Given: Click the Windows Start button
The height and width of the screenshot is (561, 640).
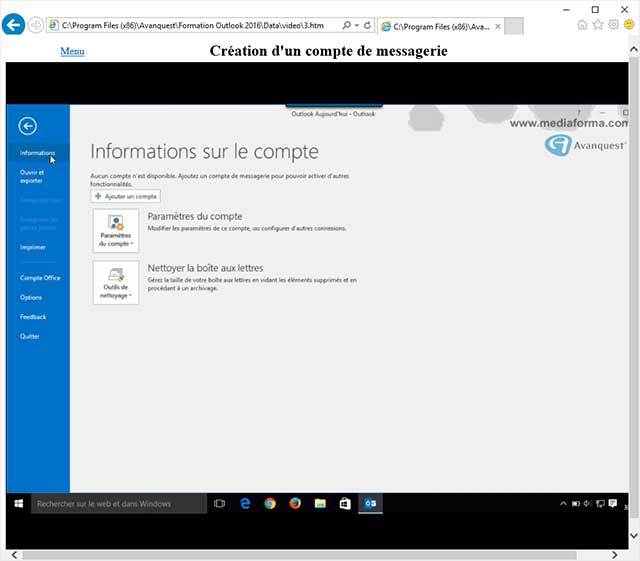Looking at the screenshot, I should 18,504.
